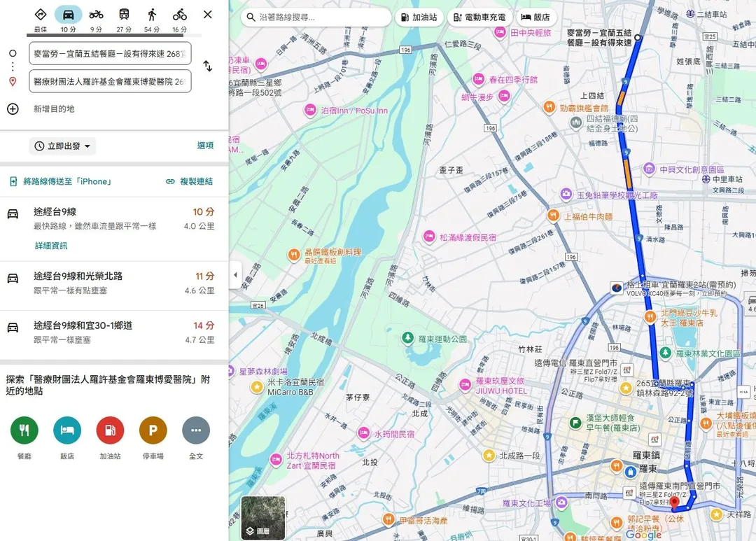
Task: Open more nearby categories icon
Action: click(196, 430)
